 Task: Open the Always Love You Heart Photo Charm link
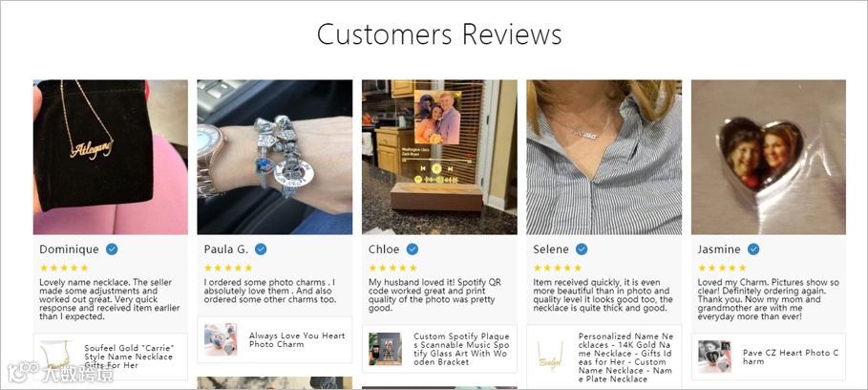297,339
